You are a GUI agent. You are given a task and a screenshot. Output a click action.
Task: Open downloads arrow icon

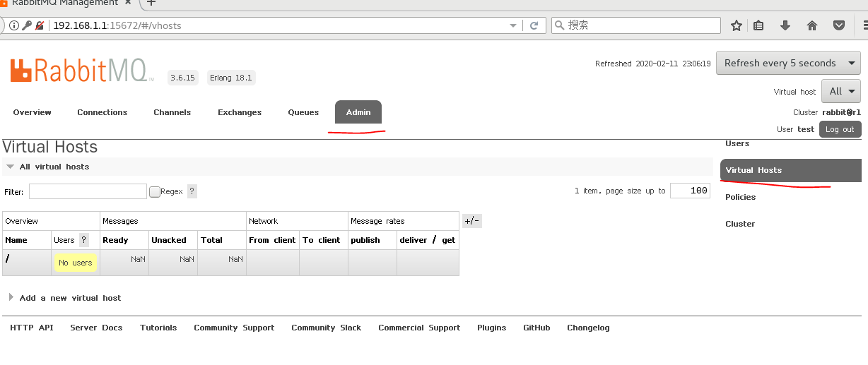785,25
